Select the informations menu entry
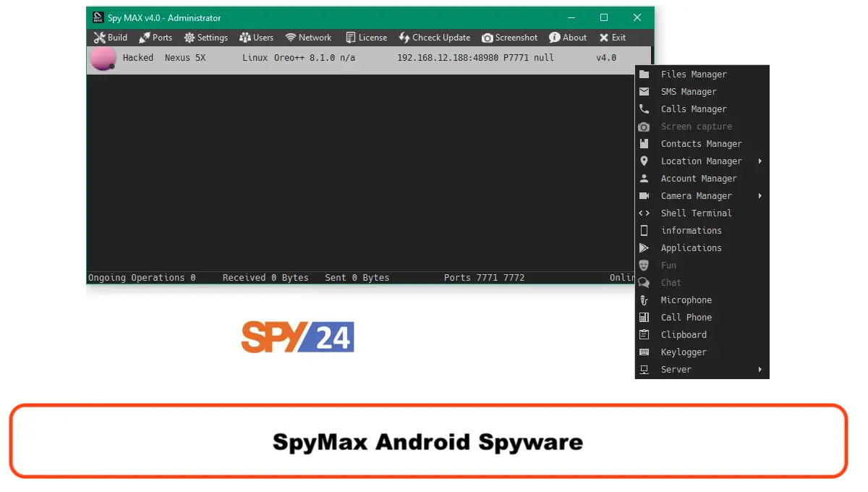The width and height of the screenshot is (868, 492). pyautogui.click(x=702, y=231)
